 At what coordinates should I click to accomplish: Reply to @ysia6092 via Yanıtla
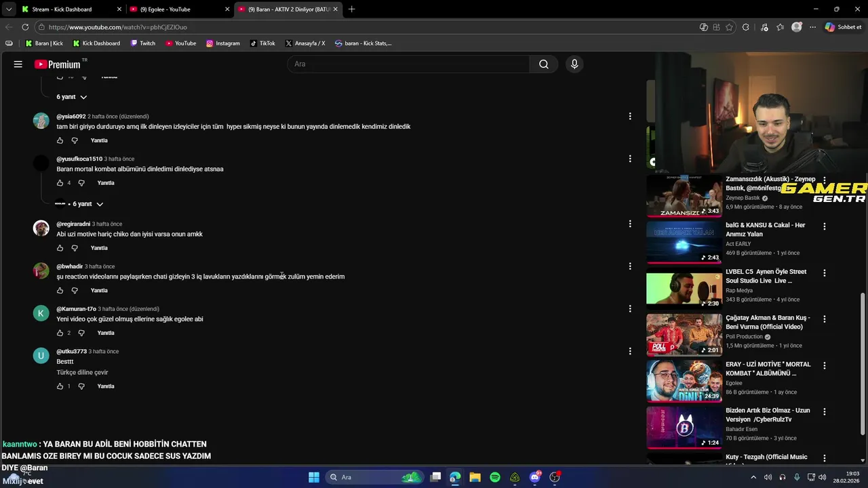pos(99,141)
